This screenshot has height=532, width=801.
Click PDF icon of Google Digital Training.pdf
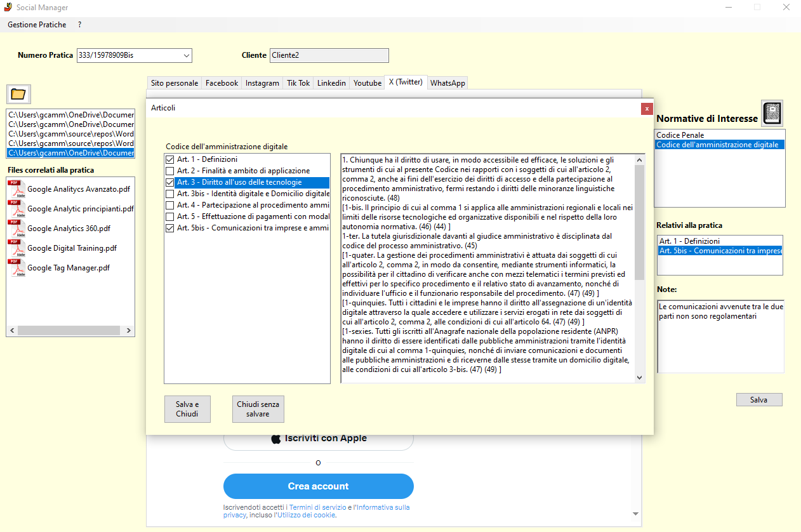[x=17, y=248]
